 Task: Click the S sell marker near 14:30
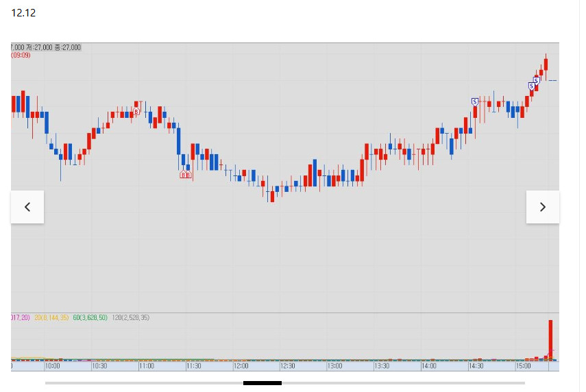(474, 101)
